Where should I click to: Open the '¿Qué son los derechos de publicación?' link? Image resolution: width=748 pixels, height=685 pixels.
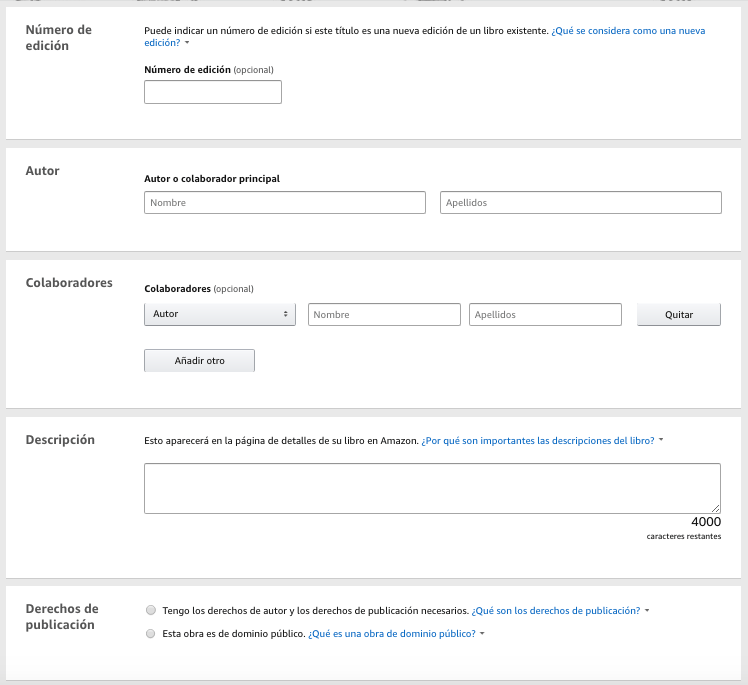555,610
